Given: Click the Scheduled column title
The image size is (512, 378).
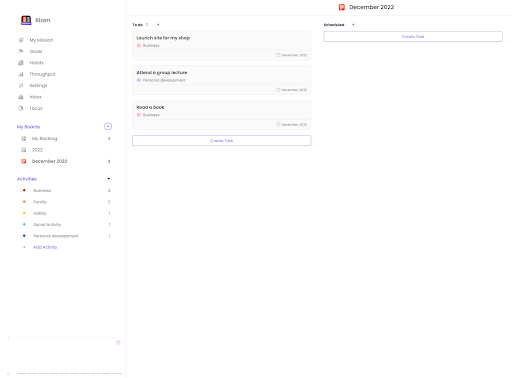Looking at the screenshot, I should (334, 25).
